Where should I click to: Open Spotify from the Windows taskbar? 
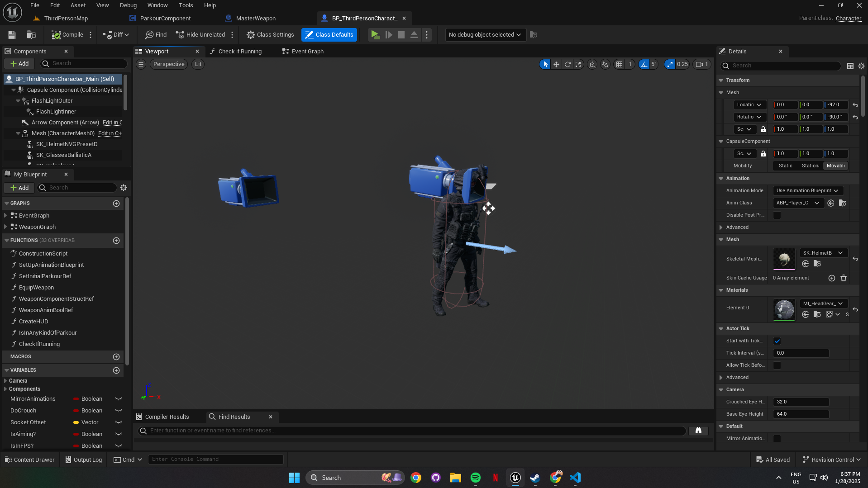[x=475, y=478]
